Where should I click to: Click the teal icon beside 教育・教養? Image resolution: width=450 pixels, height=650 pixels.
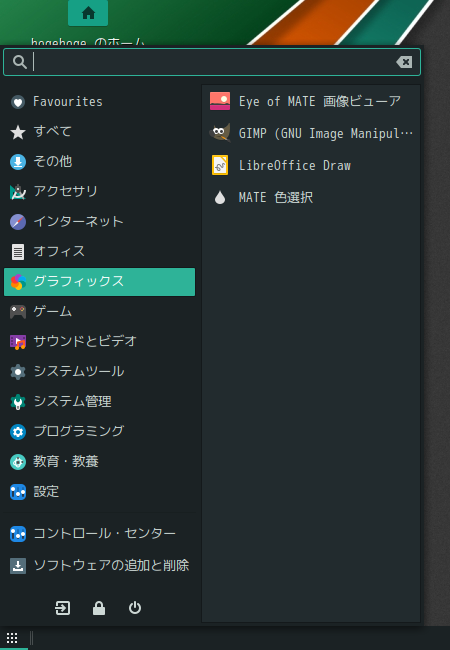[18, 462]
